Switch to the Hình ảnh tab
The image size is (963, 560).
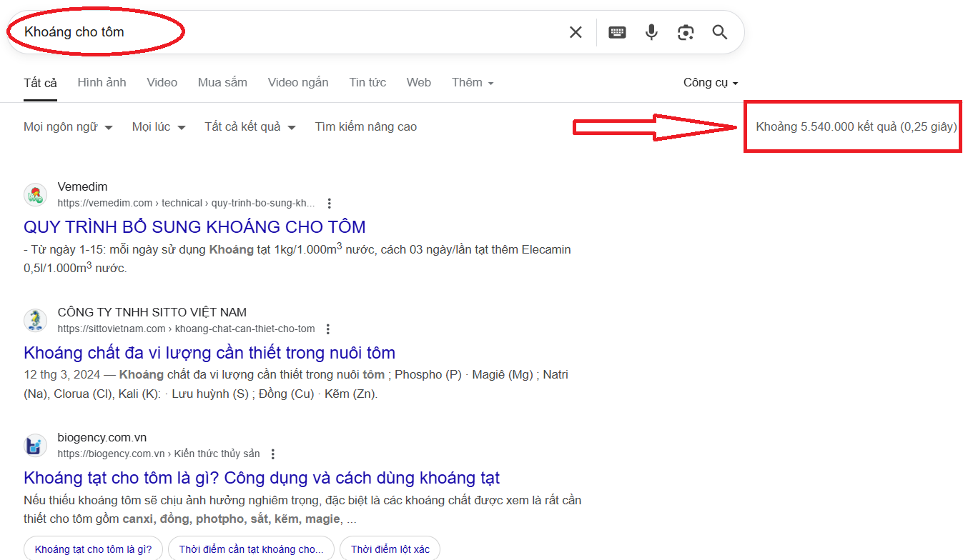[x=102, y=83]
